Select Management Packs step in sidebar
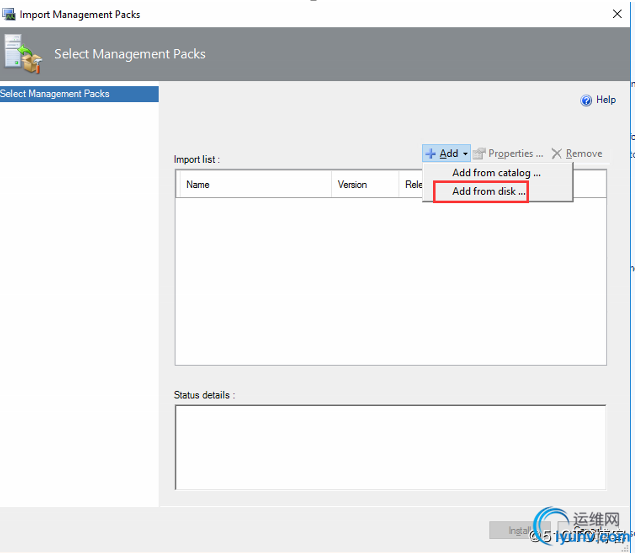 point(79,94)
